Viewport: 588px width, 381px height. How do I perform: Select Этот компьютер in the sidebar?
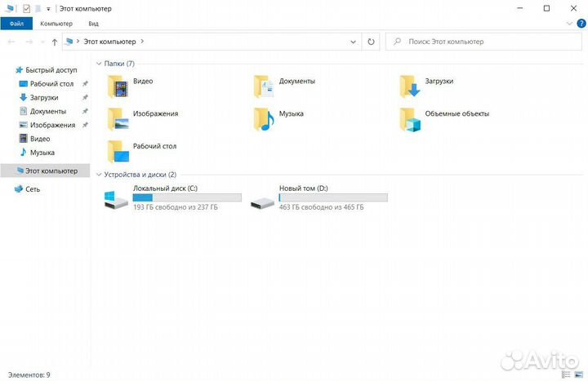(46, 171)
